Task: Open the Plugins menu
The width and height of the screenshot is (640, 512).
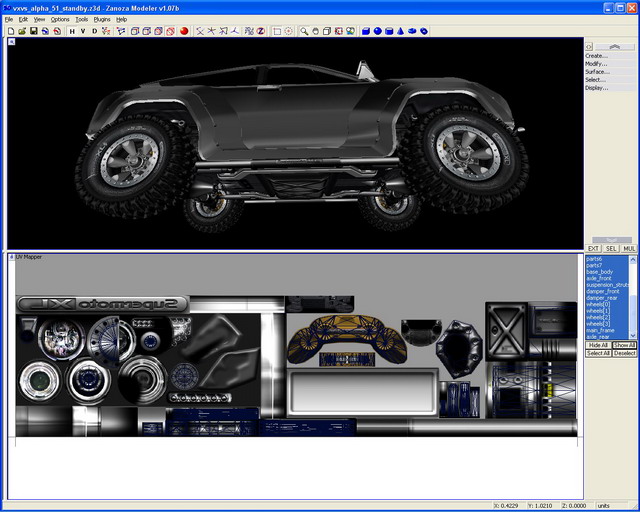Action: [x=102, y=19]
